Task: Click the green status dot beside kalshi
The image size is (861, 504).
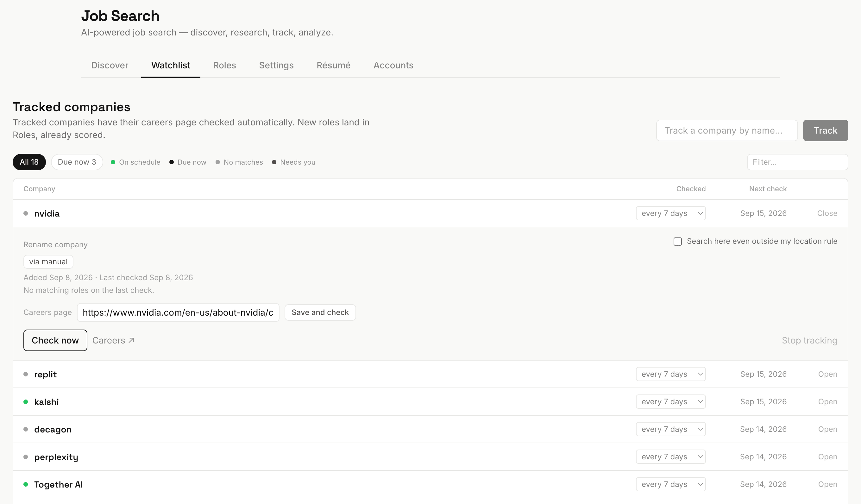Action: tap(26, 402)
